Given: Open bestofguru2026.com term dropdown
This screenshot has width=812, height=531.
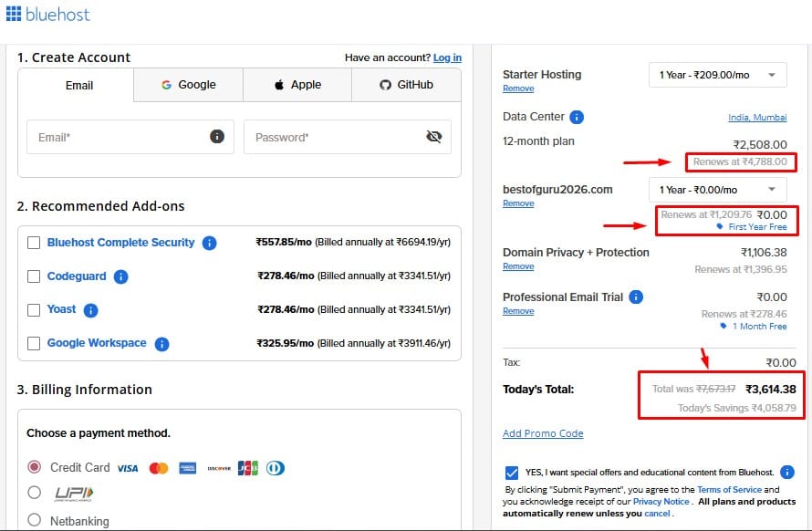Looking at the screenshot, I should pyautogui.click(x=718, y=190).
